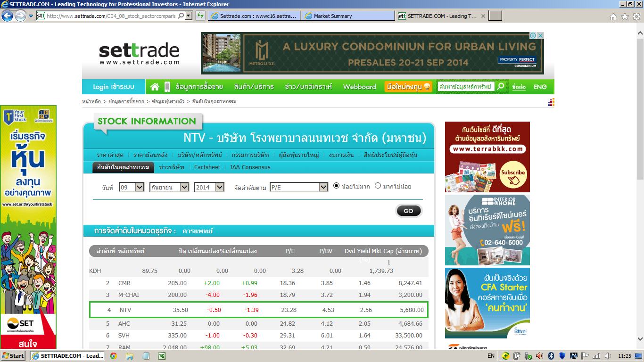Viewport: 644px width, 362px height.
Task: Open a new blank browser tab
Action: tap(495, 16)
